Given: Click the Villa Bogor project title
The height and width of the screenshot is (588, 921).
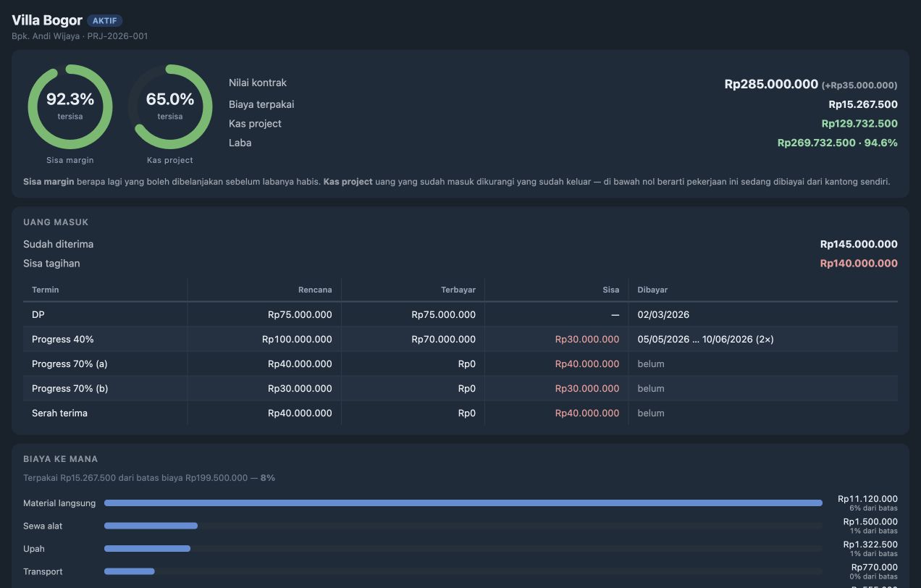Looking at the screenshot, I should [x=47, y=20].
